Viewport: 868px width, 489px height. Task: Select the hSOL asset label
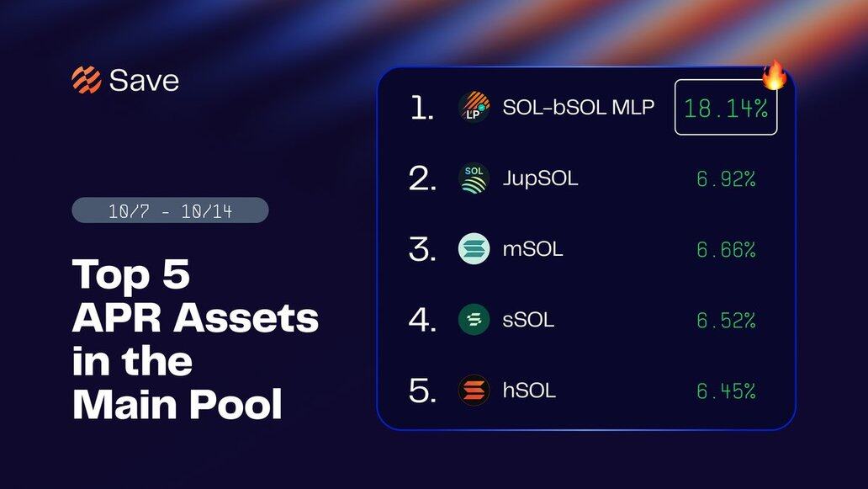click(x=529, y=391)
